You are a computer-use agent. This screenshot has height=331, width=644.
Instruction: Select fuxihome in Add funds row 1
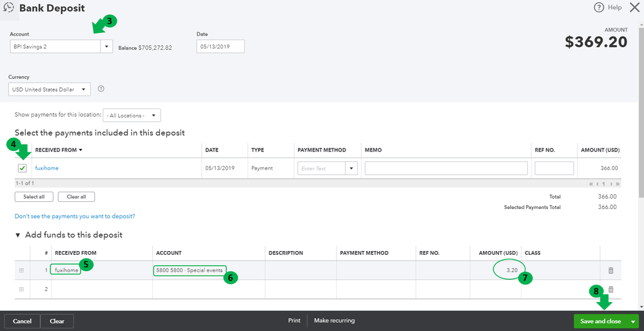click(66, 270)
